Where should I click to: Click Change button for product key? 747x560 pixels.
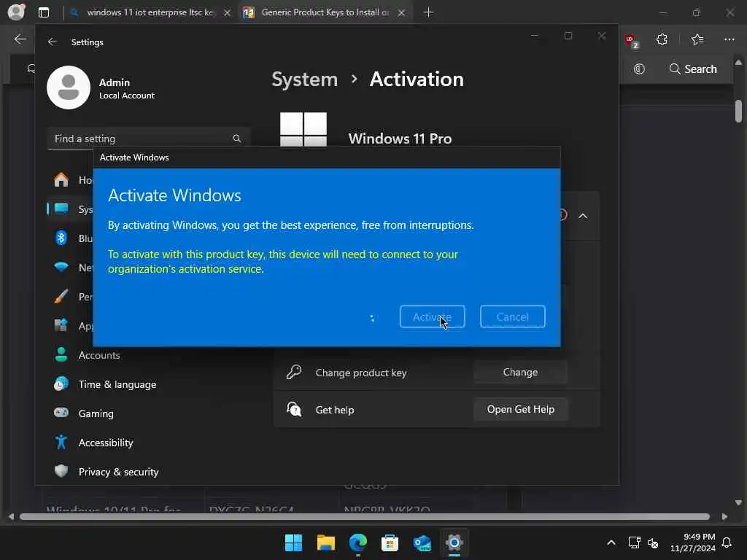coord(520,373)
